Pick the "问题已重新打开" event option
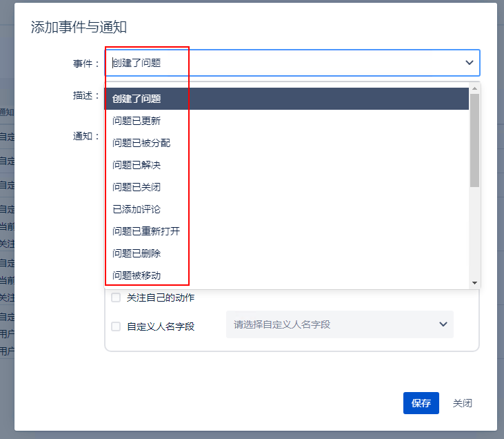504x439 pixels. tap(146, 231)
